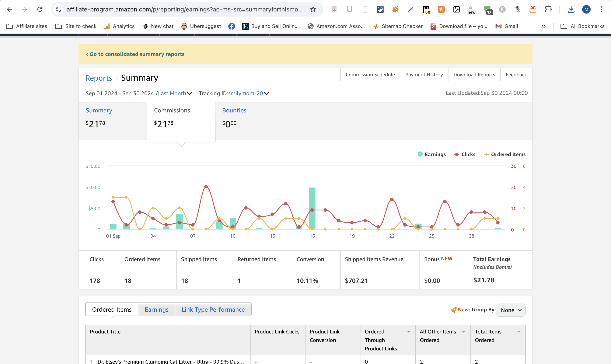
Task: Click the gray K extension icon
Action: pos(502,9)
